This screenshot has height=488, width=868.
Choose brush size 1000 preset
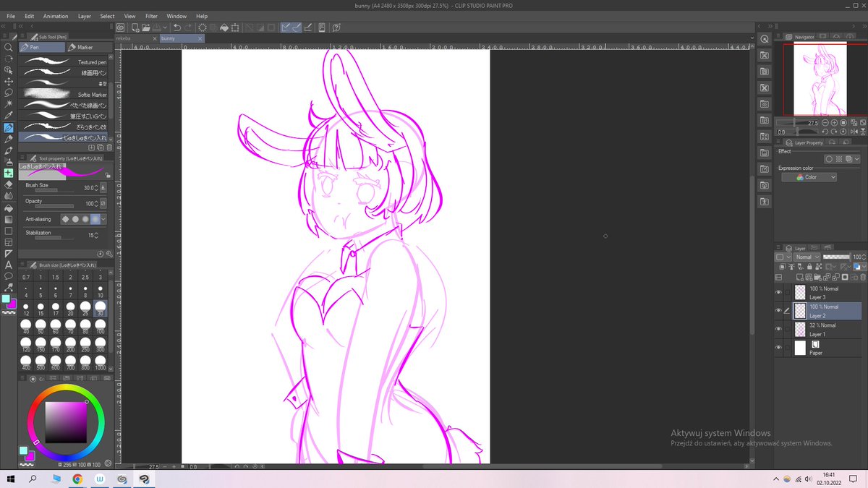101,363
